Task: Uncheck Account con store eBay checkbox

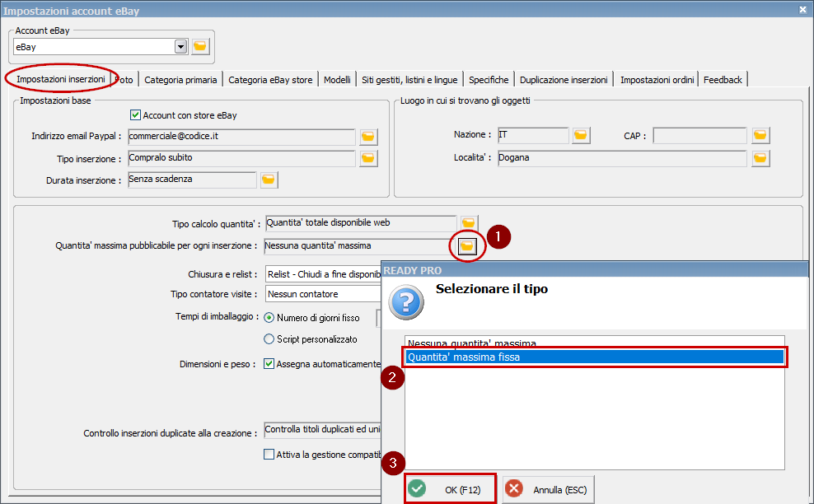Action: pos(136,115)
